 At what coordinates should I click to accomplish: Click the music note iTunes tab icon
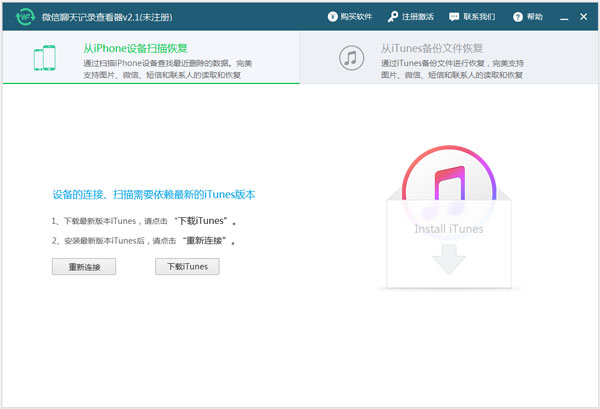click(x=351, y=58)
